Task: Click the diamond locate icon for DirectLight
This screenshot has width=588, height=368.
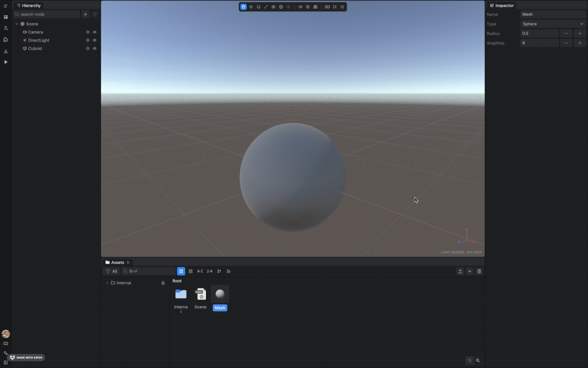Action: pos(88,40)
